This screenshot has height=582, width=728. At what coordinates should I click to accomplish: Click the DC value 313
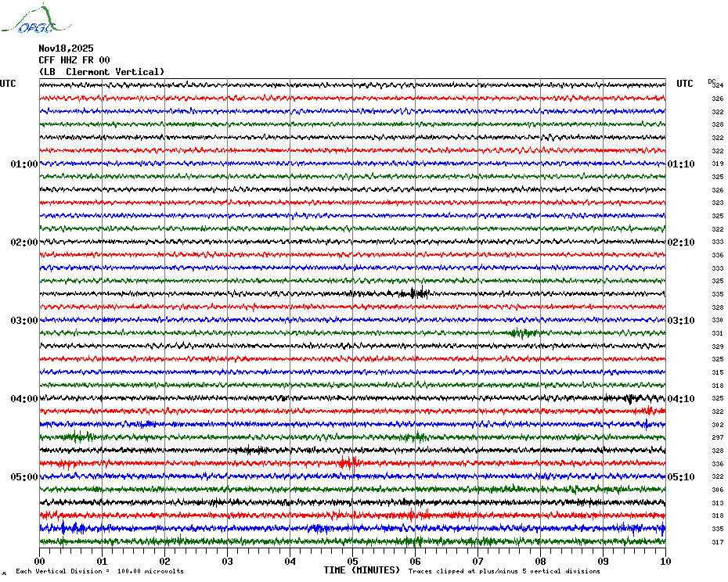point(718,503)
